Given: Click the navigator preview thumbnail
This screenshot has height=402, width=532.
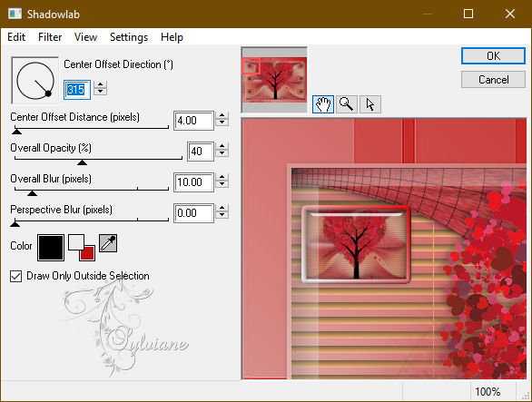Looking at the screenshot, I should coord(274,80).
